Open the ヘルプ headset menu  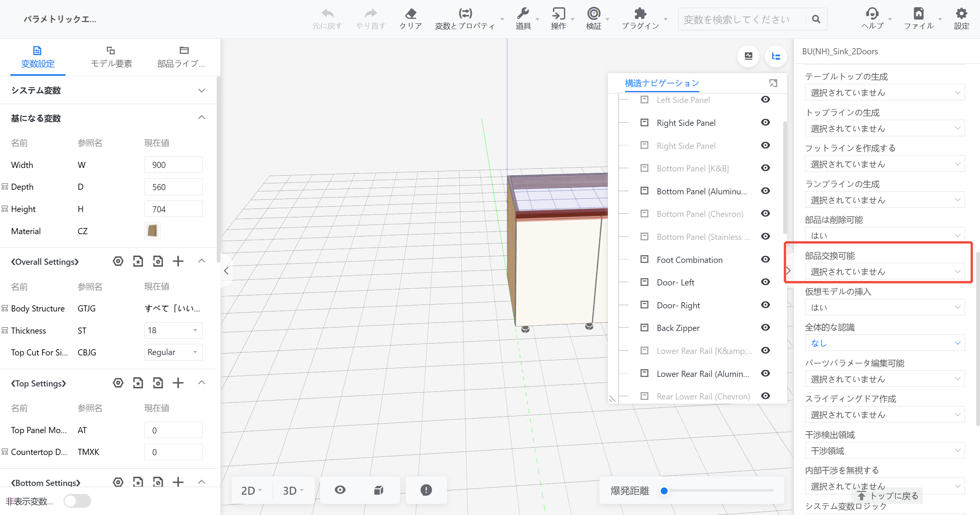click(x=872, y=19)
